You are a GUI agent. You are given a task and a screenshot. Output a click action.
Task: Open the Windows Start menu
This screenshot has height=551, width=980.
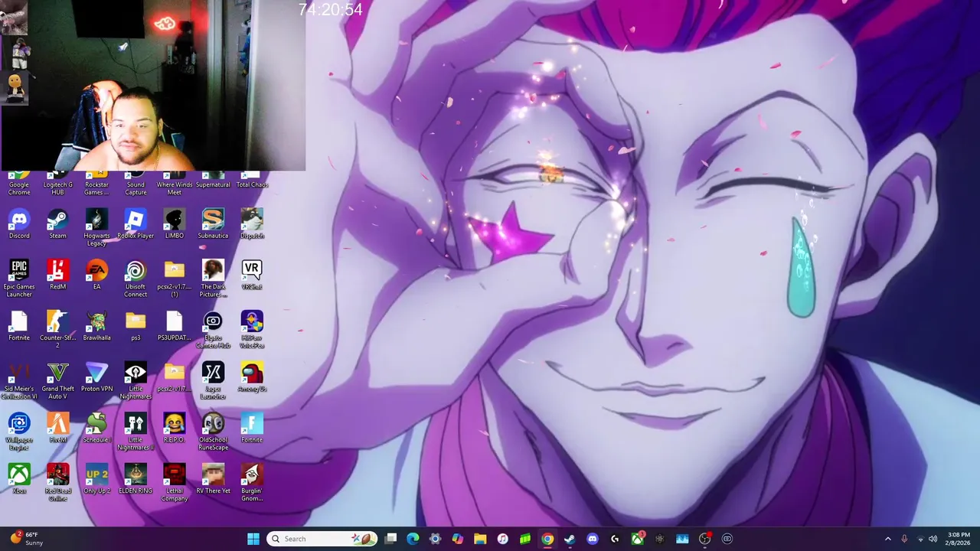tap(253, 539)
